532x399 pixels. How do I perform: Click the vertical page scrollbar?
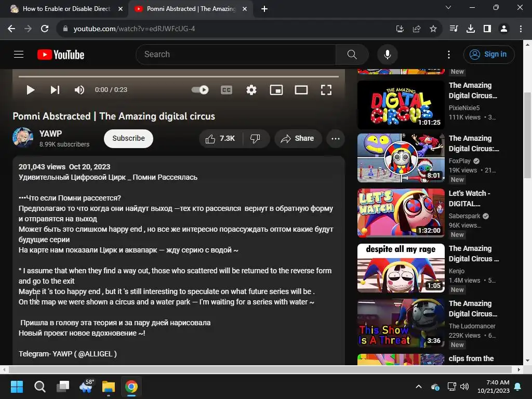[x=528, y=135]
